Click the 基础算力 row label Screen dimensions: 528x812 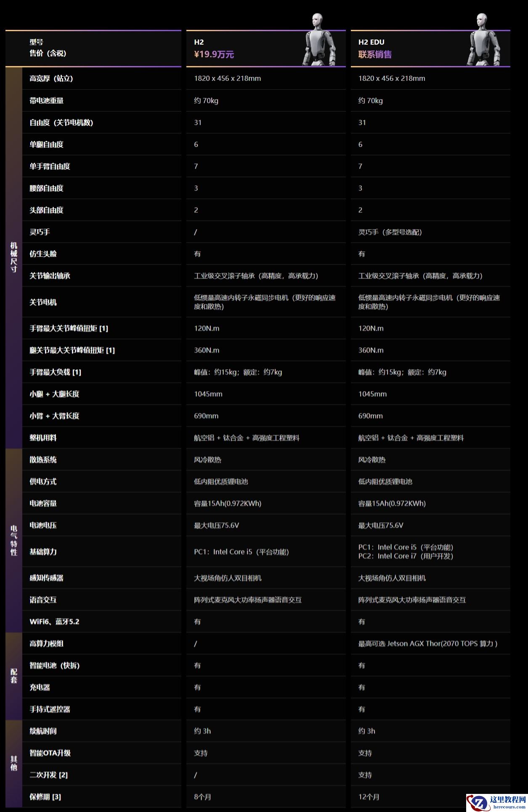pyautogui.click(x=43, y=552)
